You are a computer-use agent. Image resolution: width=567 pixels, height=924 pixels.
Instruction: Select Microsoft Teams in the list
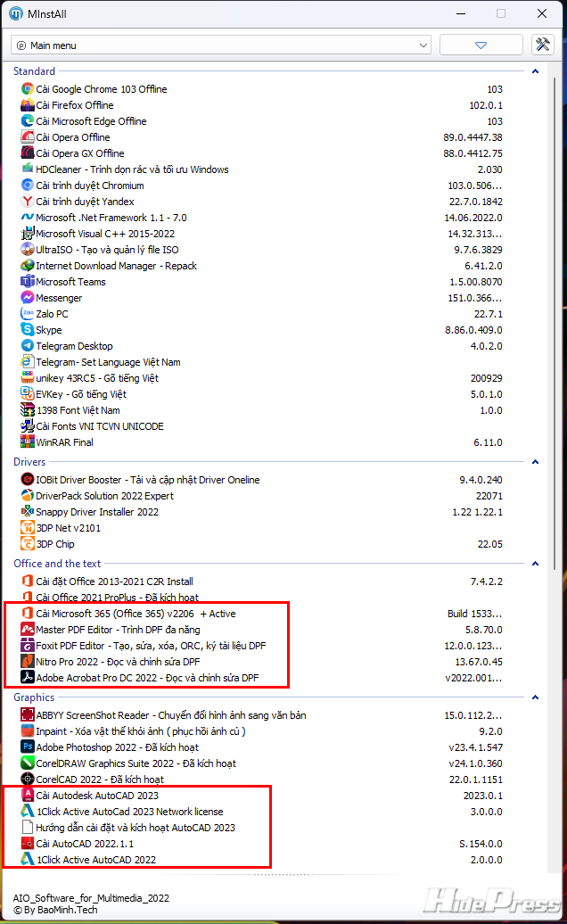click(x=70, y=282)
